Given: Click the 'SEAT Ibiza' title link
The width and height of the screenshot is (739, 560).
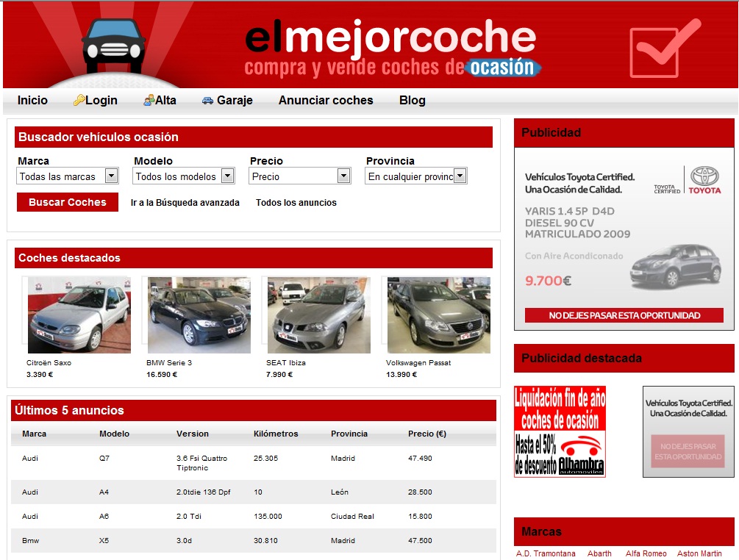Looking at the screenshot, I should pyautogui.click(x=286, y=362).
